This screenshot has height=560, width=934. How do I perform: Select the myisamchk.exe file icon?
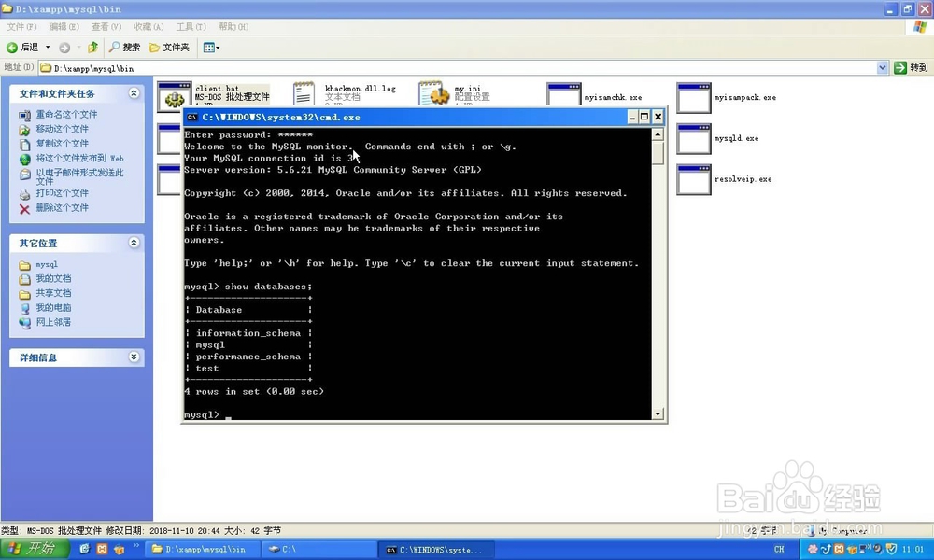click(563, 95)
